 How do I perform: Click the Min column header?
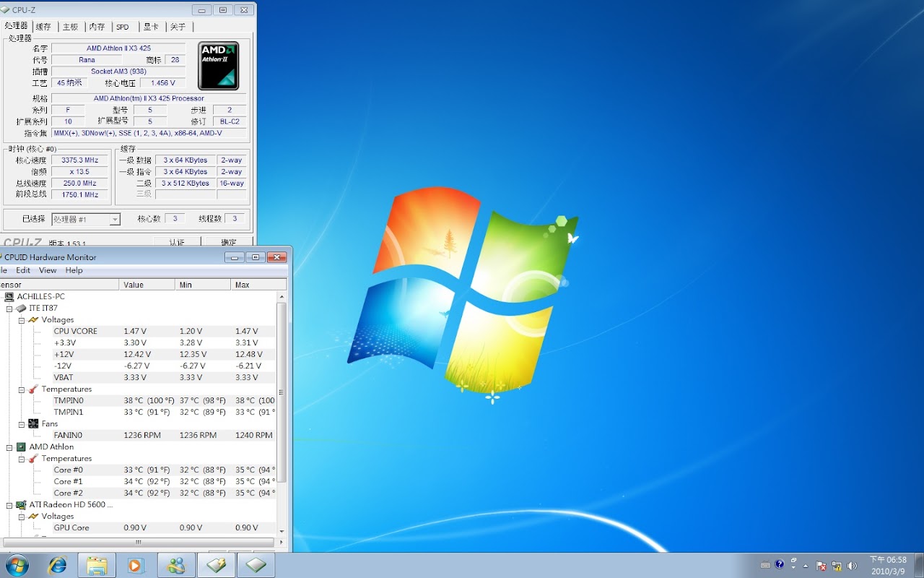point(203,285)
